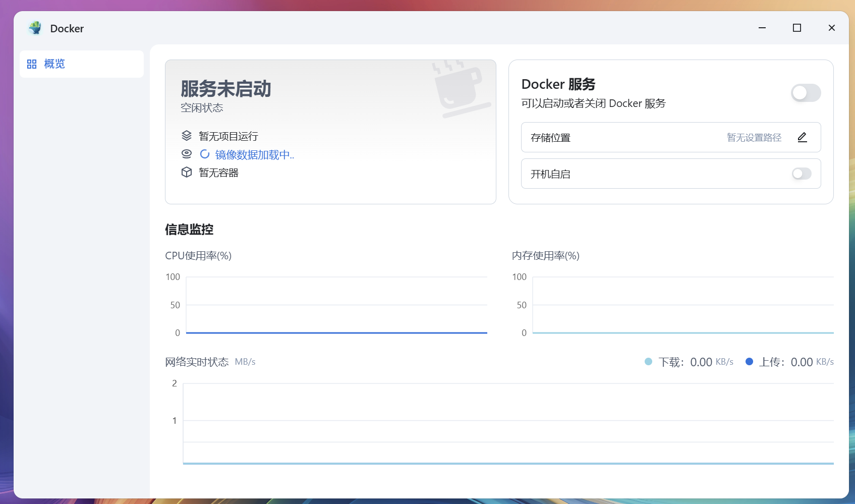Click the 内存使用率(%) chart title
The width and height of the screenshot is (855, 504).
(546, 256)
